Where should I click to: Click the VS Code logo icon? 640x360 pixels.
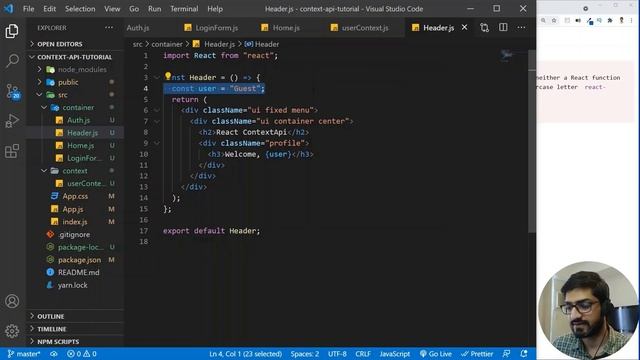pyautogui.click(x=8, y=9)
